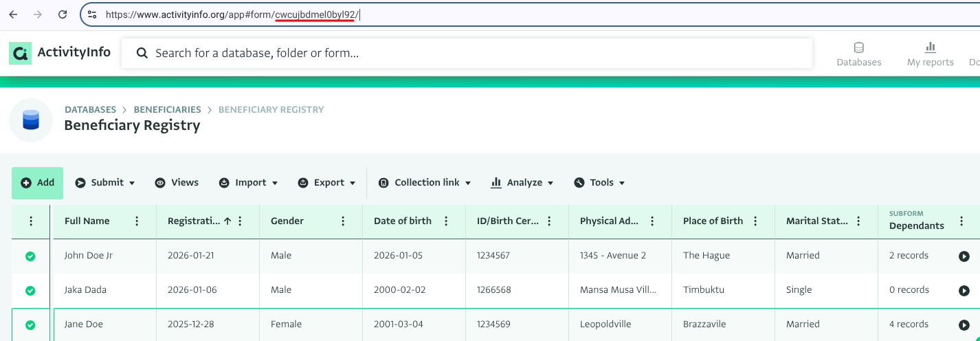Open the Submit menu
Screen dimensions: 980x341
105,183
